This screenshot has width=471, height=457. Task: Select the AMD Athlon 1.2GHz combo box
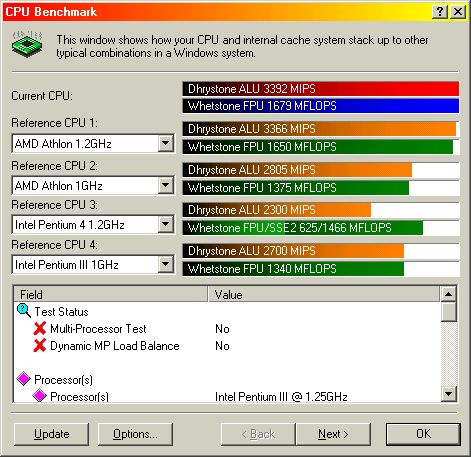[93, 144]
